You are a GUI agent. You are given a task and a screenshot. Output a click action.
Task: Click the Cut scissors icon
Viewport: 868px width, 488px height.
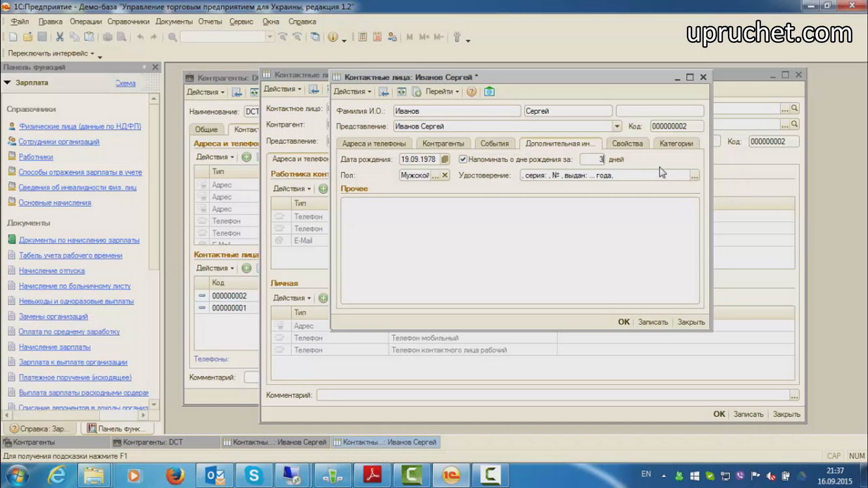click(x=59, y=37)
